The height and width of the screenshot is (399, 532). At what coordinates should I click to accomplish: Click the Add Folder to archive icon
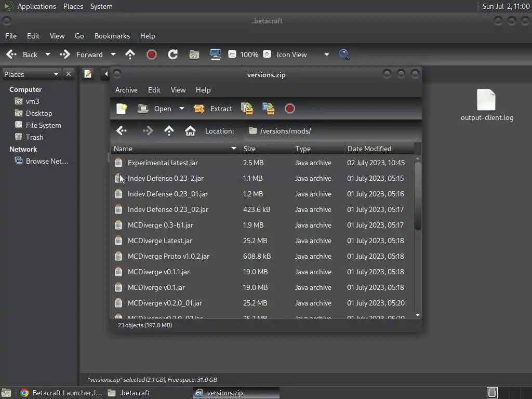tap(269, 109)
